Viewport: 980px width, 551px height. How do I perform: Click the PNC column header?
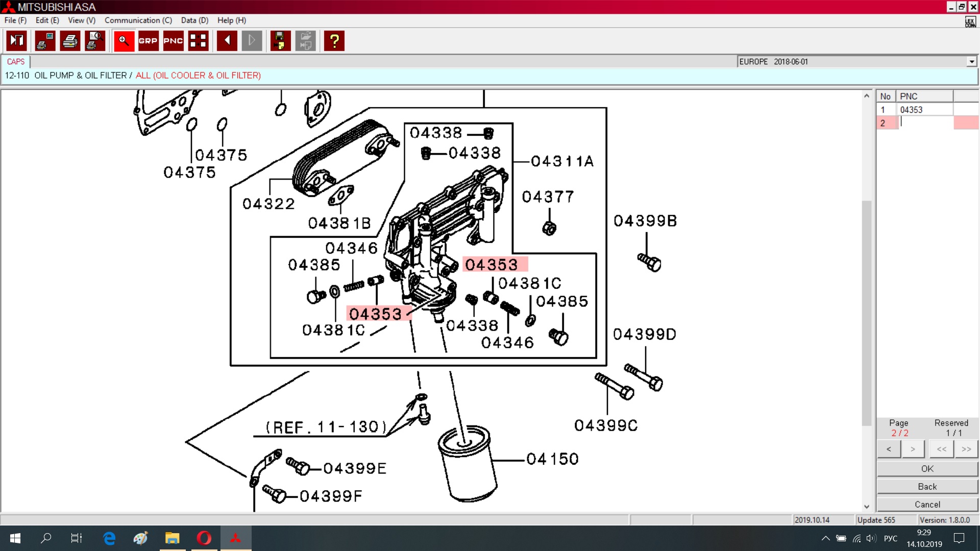pos(924,96)
